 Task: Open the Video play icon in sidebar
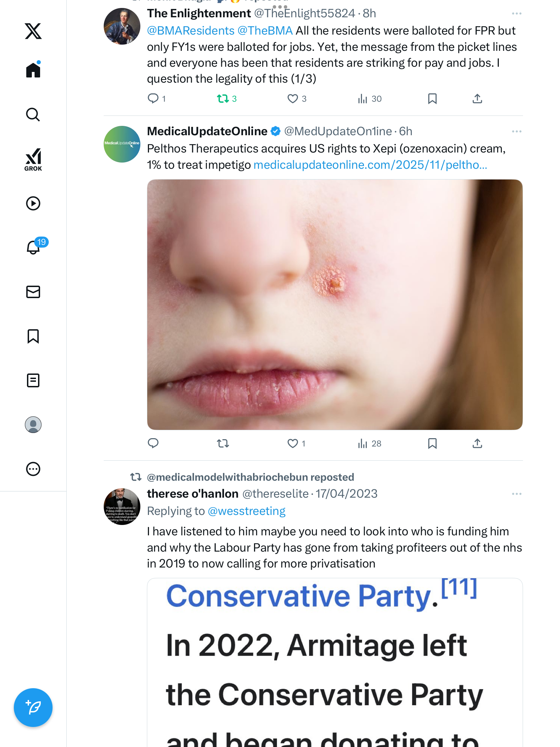click(33, 203)
